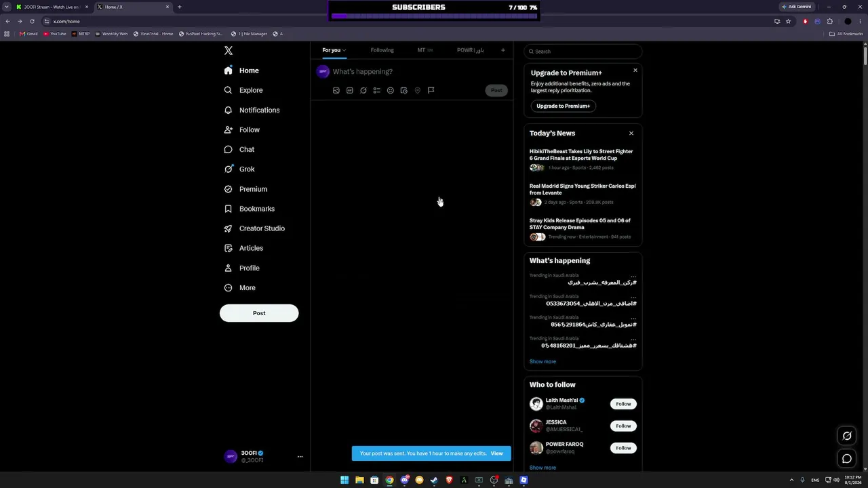Open the Explore page from sidebar
Viewport: 868px width, 488px height.
point(243,90)
